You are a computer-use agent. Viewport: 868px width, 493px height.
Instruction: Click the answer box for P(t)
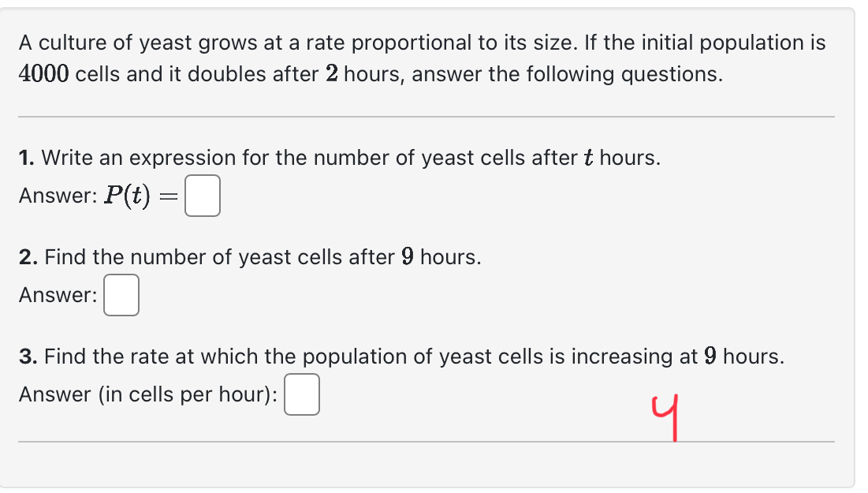coord(202,195)
